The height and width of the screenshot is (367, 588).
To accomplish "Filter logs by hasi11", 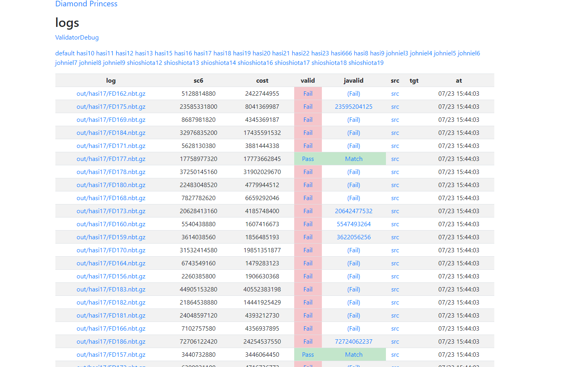I will coord(105,53).
